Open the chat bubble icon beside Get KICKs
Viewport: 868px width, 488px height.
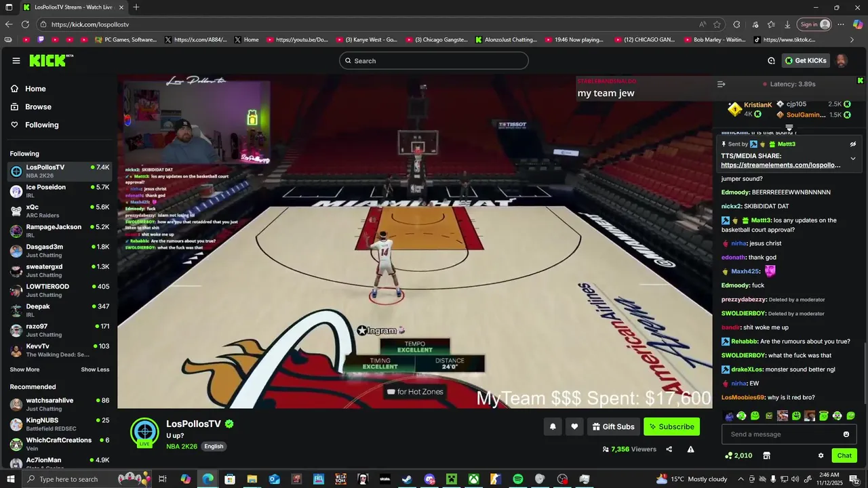(771, 61)
